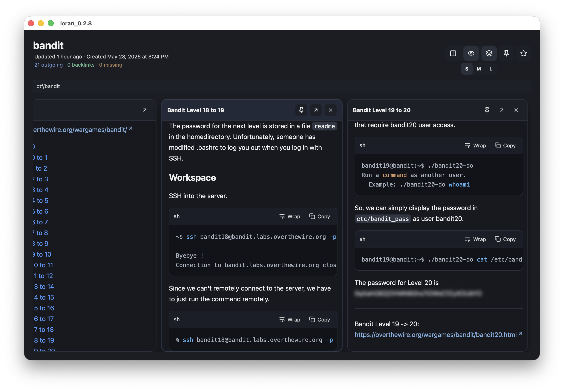Open Bandit Level 18 to 19 in full view

point(316,110)
